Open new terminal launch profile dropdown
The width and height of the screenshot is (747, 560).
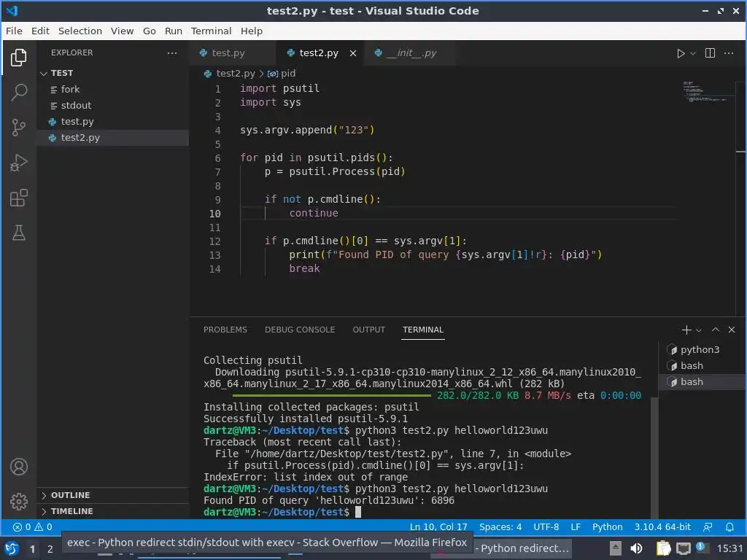coord(699,330)
